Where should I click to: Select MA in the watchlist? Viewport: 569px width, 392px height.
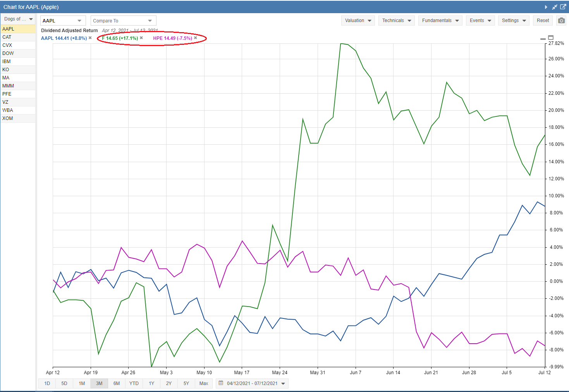[x=18, y=78]
